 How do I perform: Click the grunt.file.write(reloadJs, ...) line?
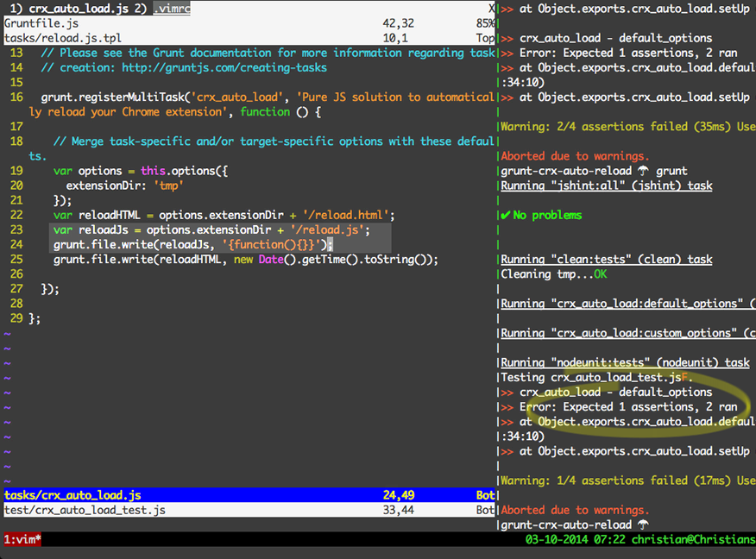coord(192,244)
